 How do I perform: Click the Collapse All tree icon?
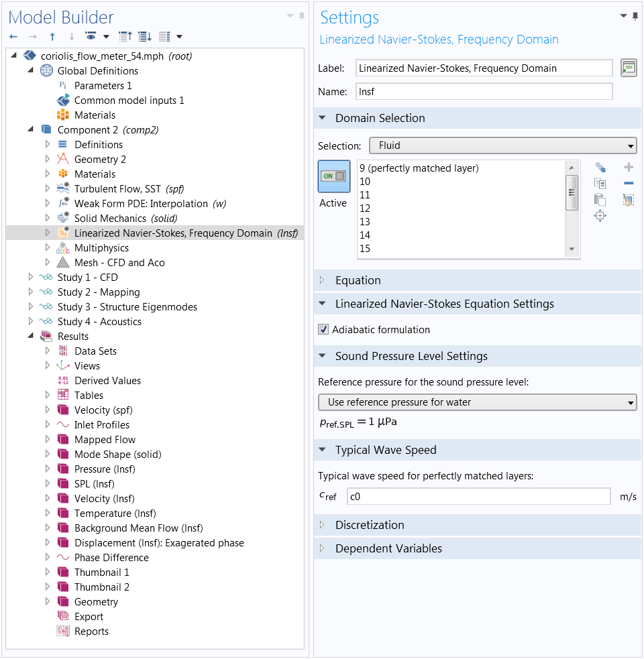click(x=125, y=37)
